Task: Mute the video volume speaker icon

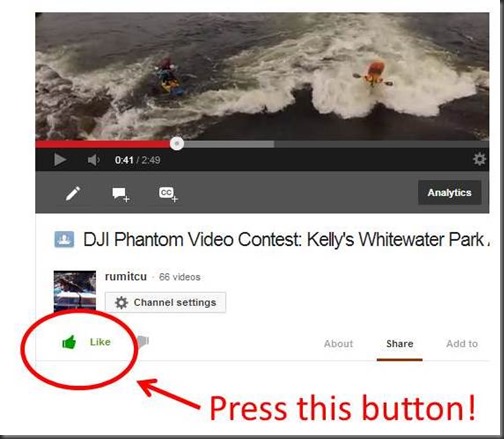Action: click(94, 160)
